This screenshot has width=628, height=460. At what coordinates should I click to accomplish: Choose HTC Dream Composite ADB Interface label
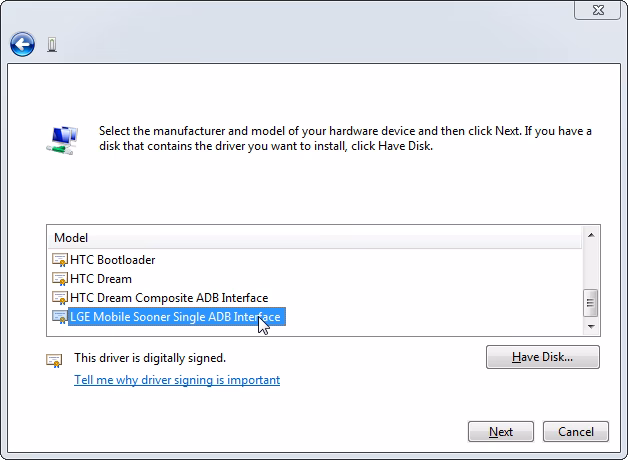pyautogui.click(x=168, y=298)
